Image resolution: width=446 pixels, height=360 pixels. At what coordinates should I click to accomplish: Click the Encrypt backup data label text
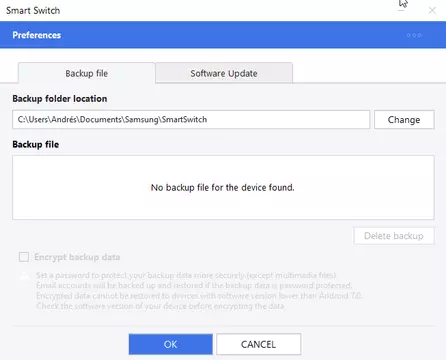pyautogui.click(x=77, y=257)
